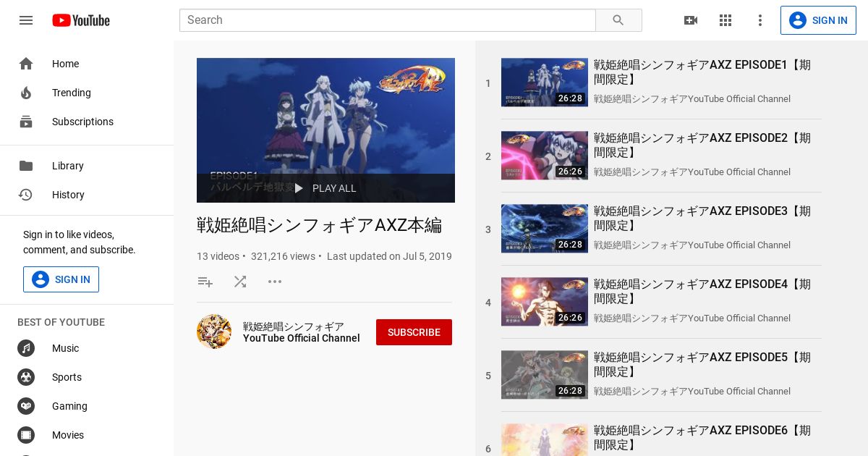Click Play All on playlist cover
The image size is (868, 456).
click(x=325, y=188)
